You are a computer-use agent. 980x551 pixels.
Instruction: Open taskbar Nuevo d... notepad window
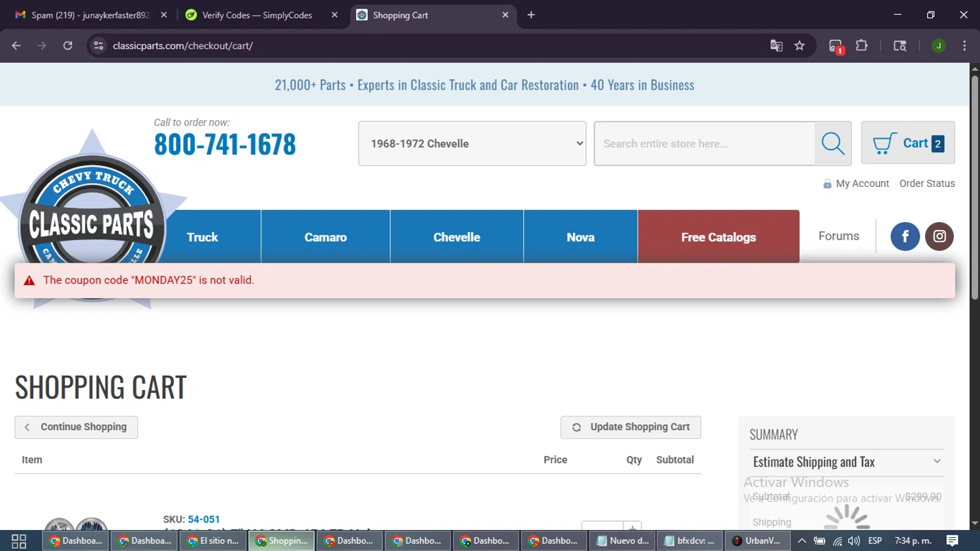(622, 541)
